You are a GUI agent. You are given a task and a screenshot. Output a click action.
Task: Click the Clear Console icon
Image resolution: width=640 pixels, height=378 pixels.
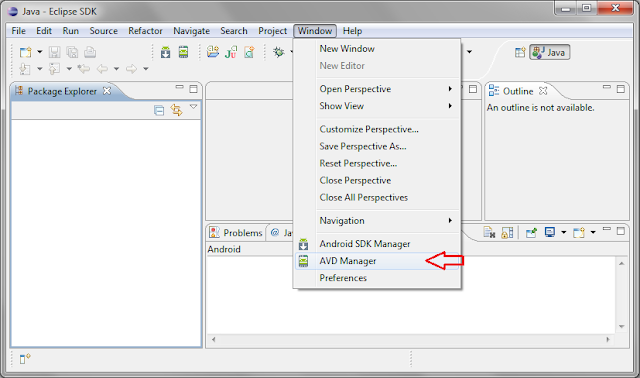[x=489, y=233]
